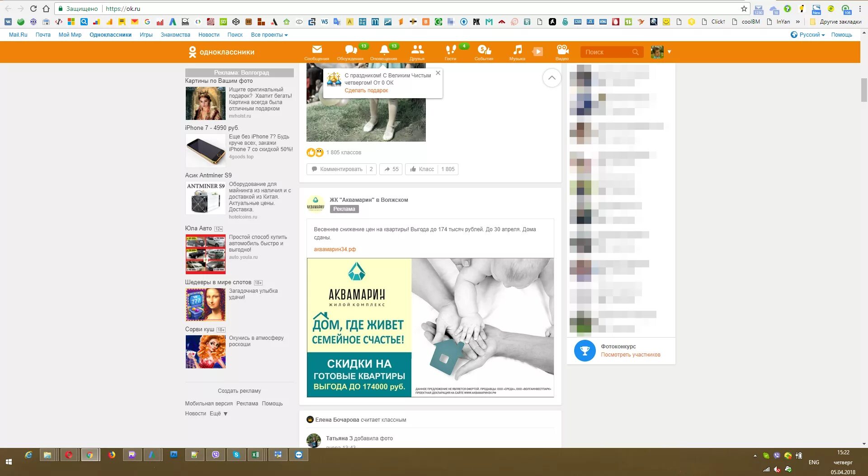
Task: Open Skype from the Windows taskbar
Action: [x=236, y=455]
